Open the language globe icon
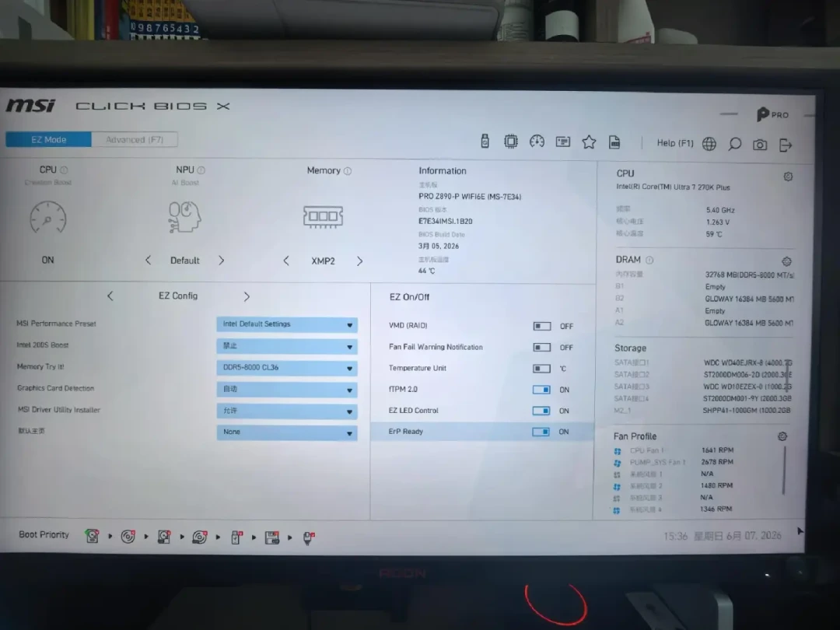This screenshot has width=840, height=630. pyautogui.click(x=709, y=144)
